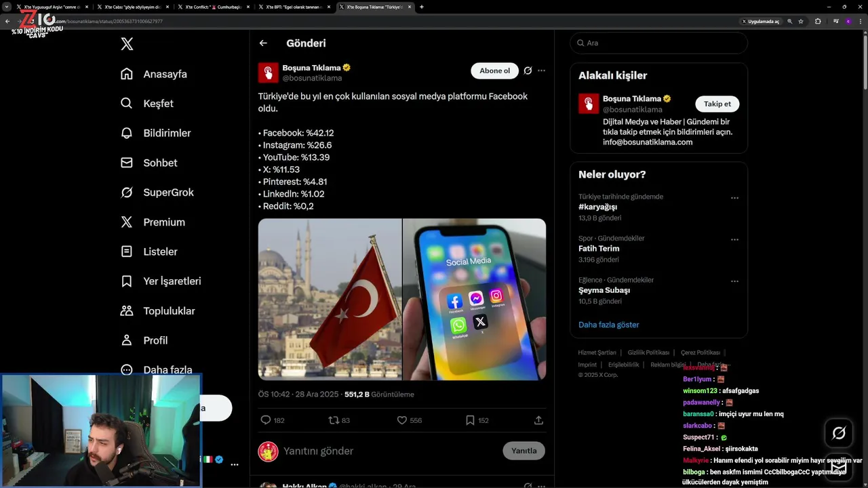Open #karyağışı trending topic
Viewport: 868px width, 488px height.
pyautogui.click(x=597, y=207)
